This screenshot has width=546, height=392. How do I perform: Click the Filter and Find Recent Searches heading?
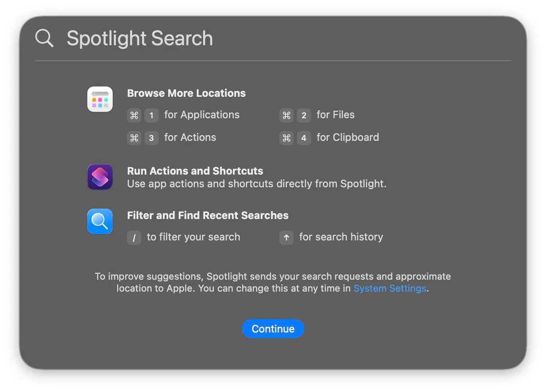coord(208,215)
